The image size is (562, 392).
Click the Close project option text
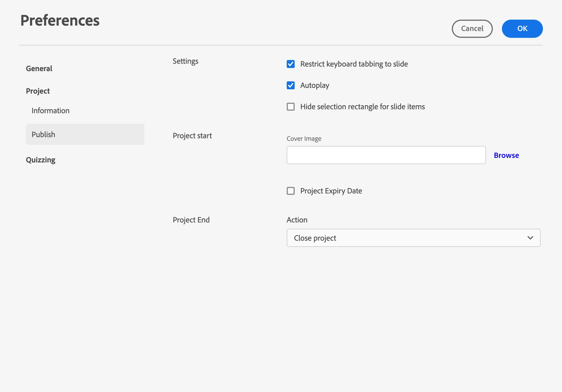(x=315, y=238)
